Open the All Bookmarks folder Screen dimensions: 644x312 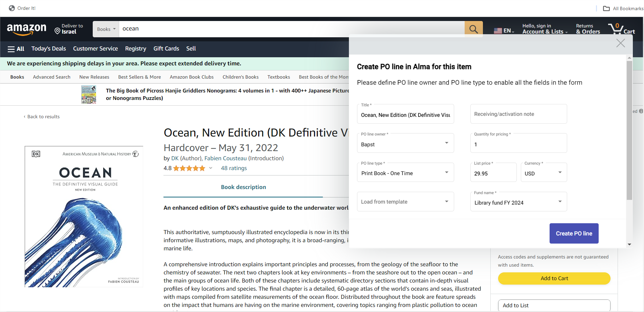coord(623,8)
